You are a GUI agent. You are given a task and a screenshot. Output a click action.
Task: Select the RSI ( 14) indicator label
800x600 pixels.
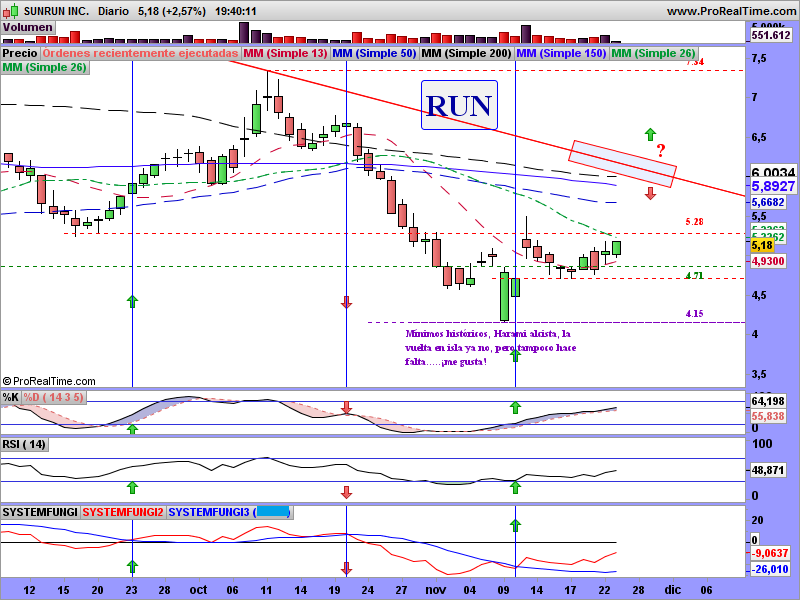[24, 444]
